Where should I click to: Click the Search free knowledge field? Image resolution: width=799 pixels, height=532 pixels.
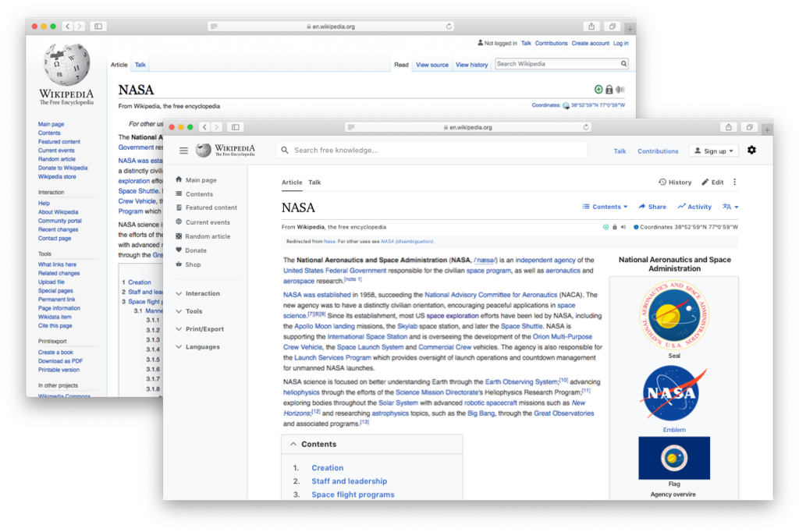[x=431, y=151]
